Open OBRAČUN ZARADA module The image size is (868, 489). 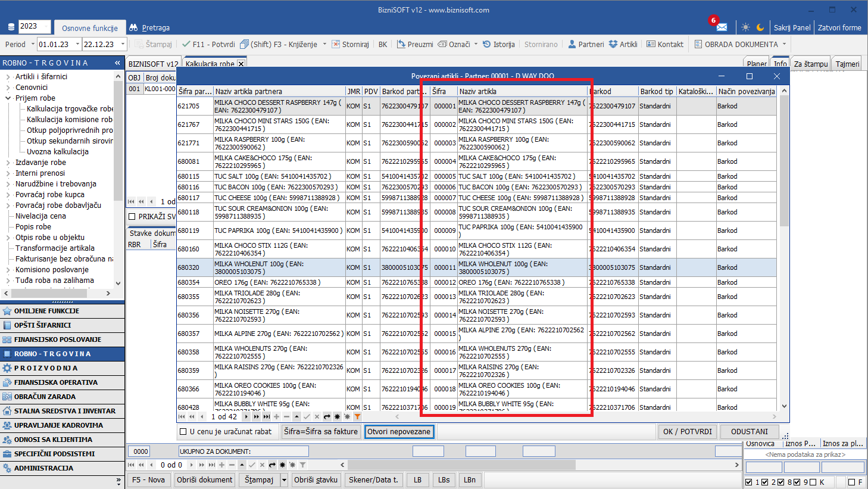63,397
